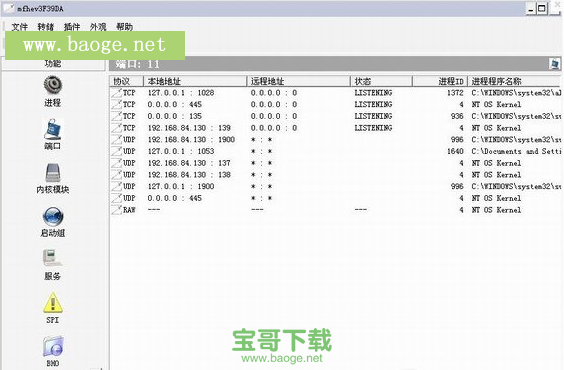This screenshot has height=370, width=564.
Task: Click the row icon for TCP 192.168.84.130 : 139
Action: point(117,128)
